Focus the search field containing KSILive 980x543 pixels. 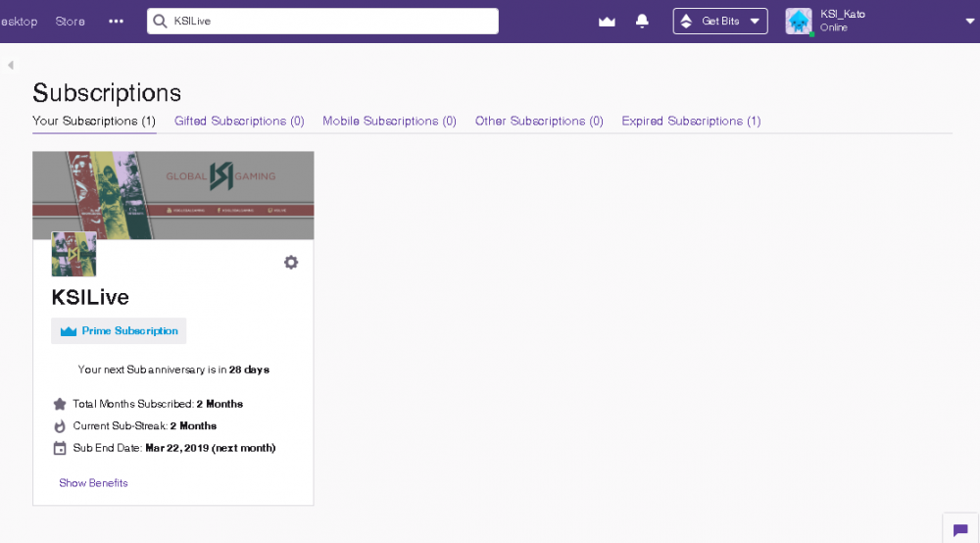click(322, 22)
